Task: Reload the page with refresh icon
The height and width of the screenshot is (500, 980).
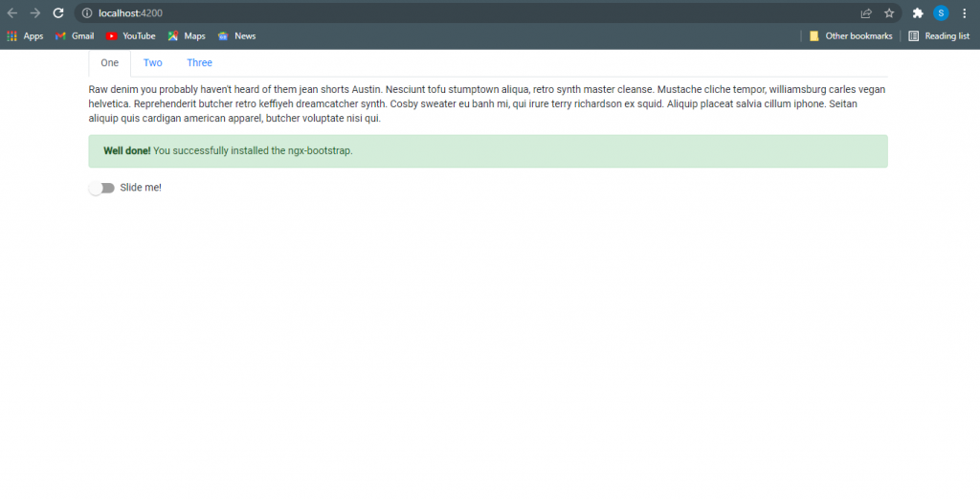Action: pyautogui.click(x=58, y=13)
